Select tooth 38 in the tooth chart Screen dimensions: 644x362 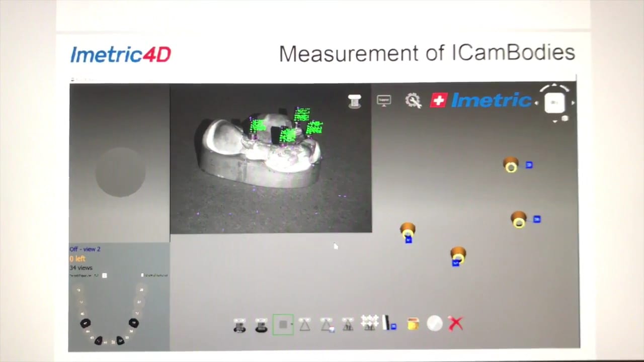coord(141,290)
